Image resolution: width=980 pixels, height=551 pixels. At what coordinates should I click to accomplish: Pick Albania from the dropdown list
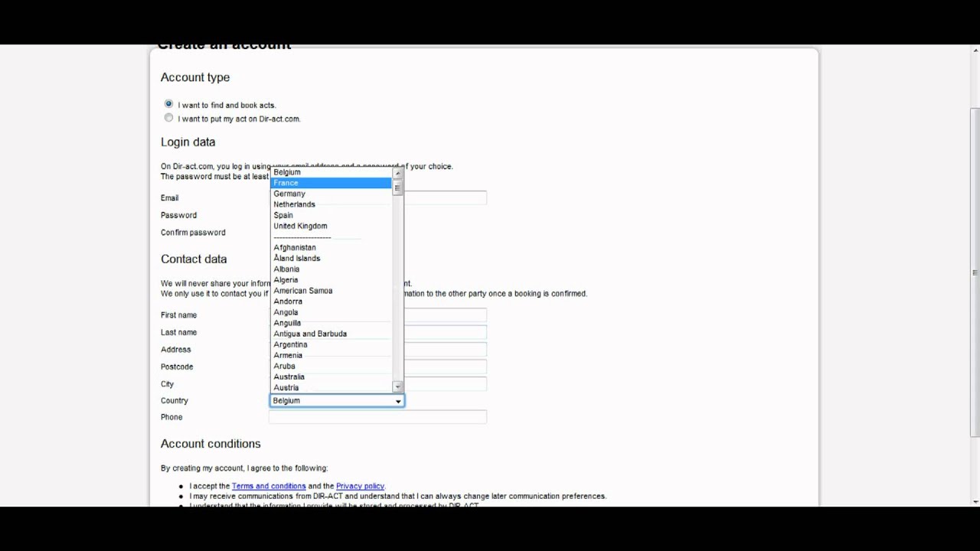332,269
